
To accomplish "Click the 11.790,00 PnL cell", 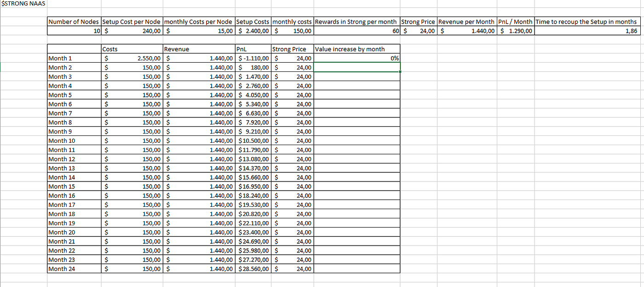I will (x=253, y=150).
